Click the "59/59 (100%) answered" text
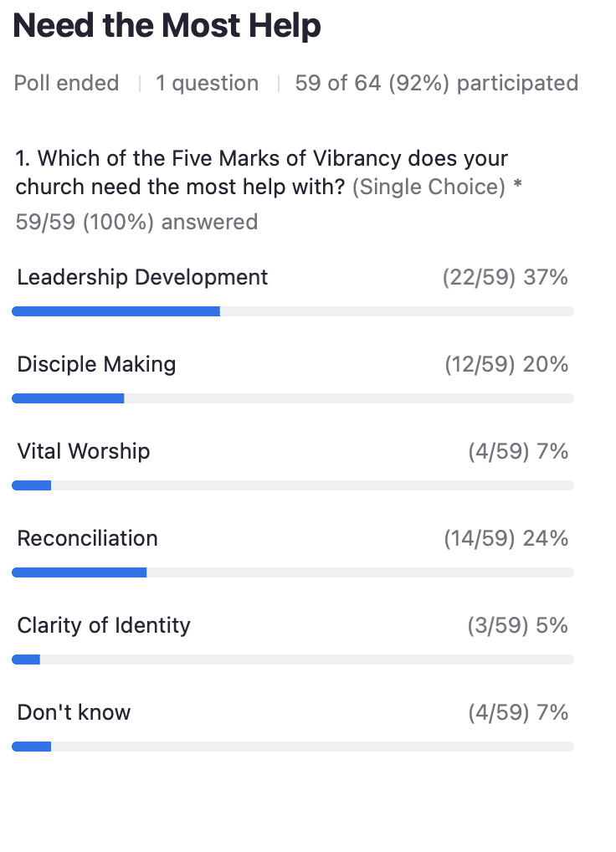The height and width of the screenshot is (852, 616). [136, 222]
